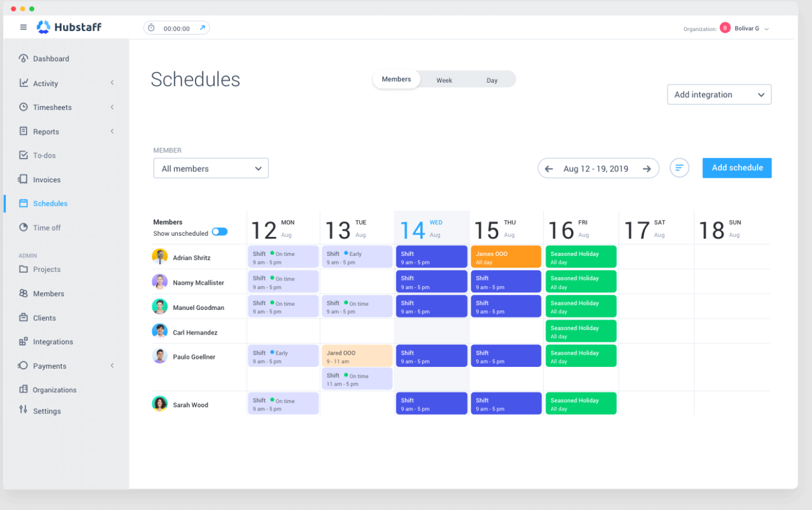Click the timer stopwatch icon

[x=151, y=28]
